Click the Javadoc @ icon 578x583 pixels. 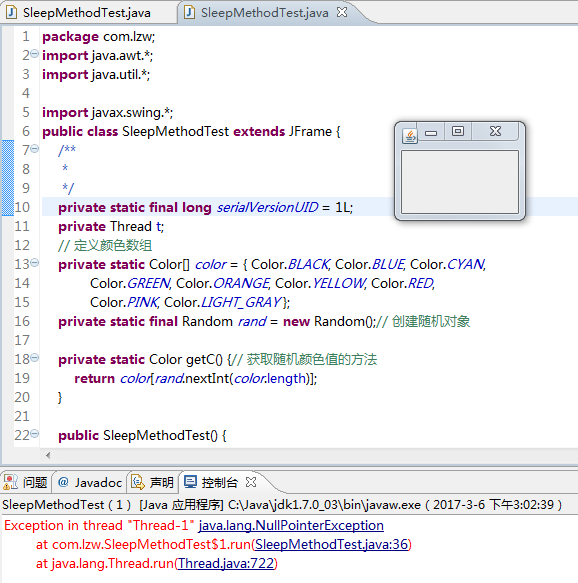coord(63,482)
